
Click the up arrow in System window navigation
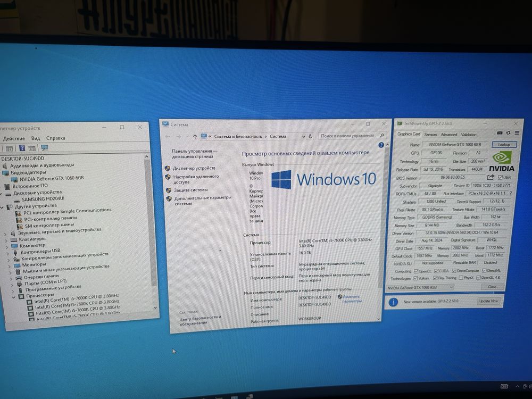[195, 136]
